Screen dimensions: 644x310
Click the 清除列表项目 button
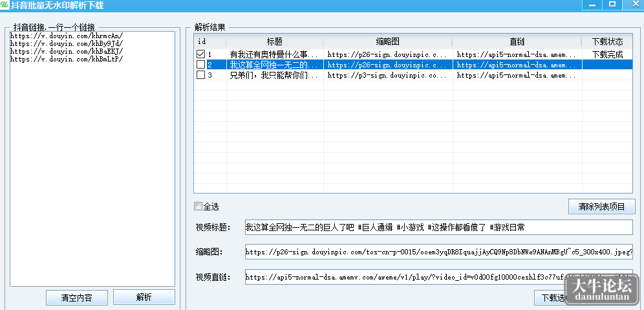click(x=602, y=206)
